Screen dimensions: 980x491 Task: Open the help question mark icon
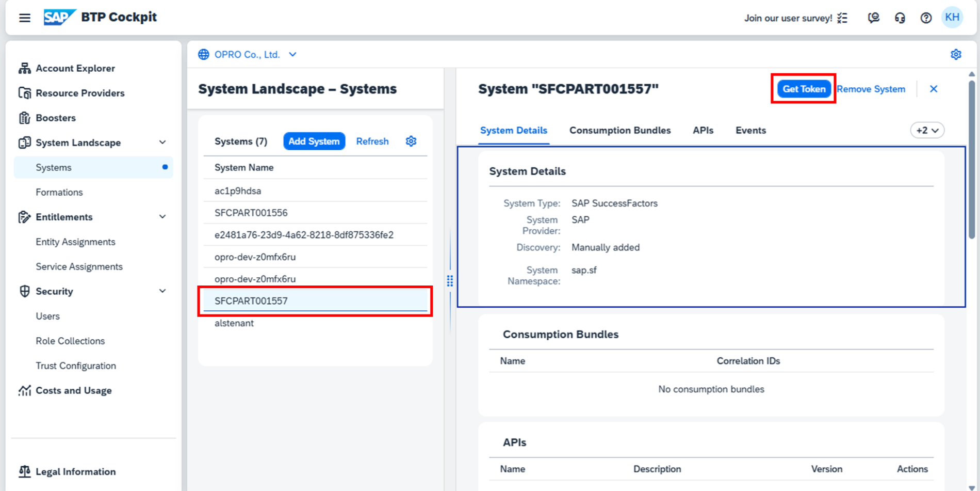pyautogui.click(x=926, y=18)
